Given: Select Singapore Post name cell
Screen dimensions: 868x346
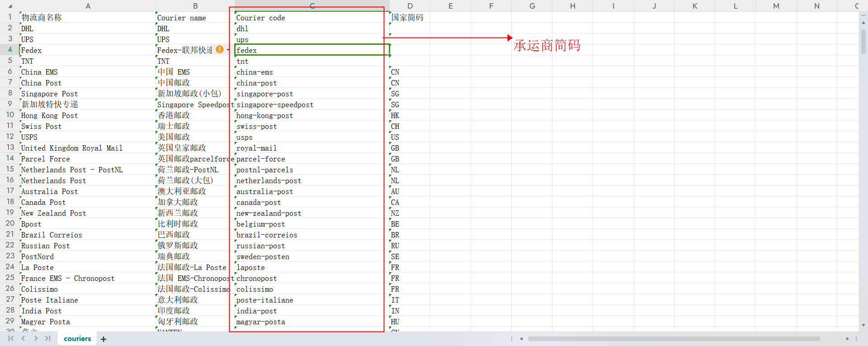Looking at the screenshot, I should [88, 93].
